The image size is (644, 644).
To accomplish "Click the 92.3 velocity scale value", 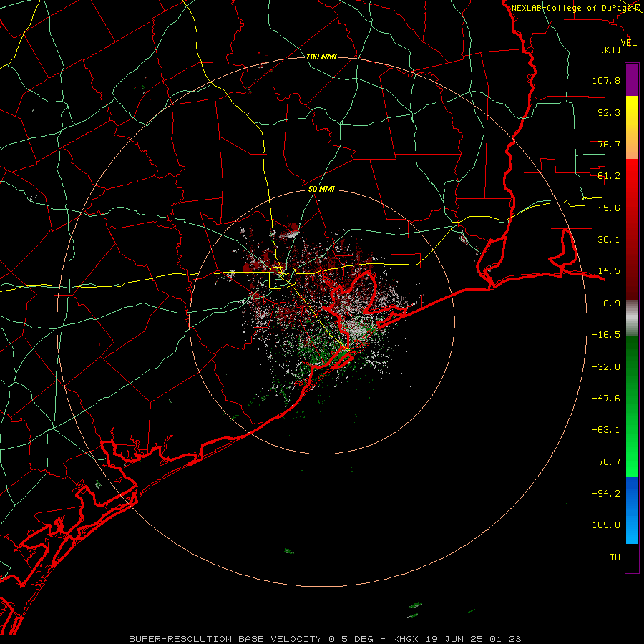I will point(609,112).
